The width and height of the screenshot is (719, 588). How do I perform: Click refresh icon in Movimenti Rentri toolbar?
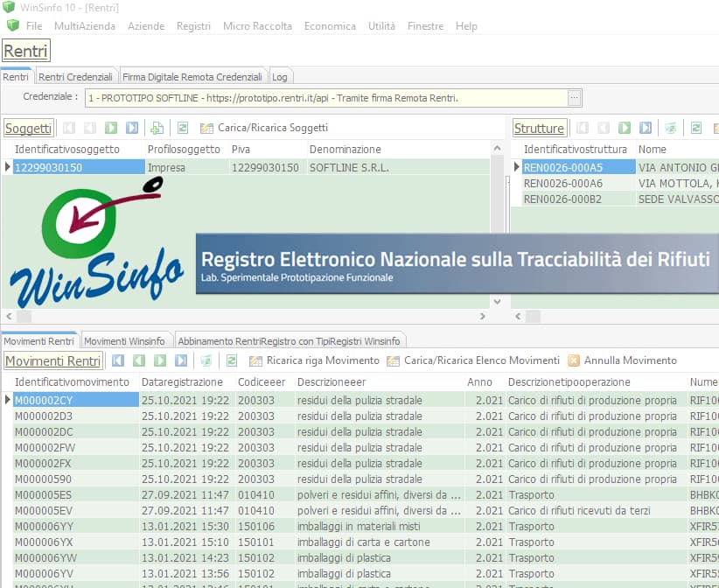(x=232, y=360)
